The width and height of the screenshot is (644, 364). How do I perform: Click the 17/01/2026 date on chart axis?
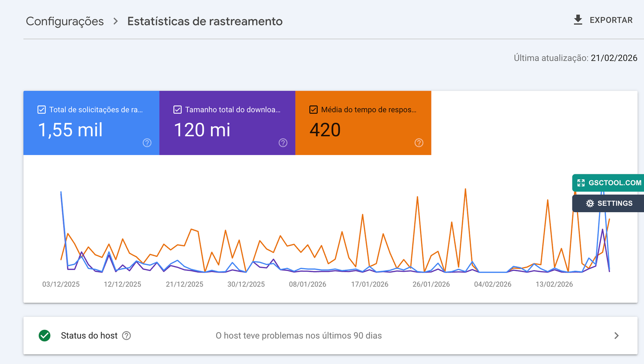[x=369, y=284]
